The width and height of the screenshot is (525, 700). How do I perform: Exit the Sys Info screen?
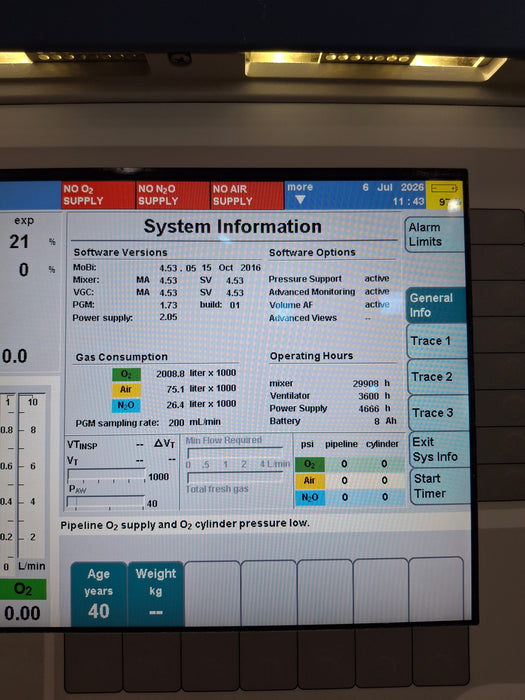point(439,450)
